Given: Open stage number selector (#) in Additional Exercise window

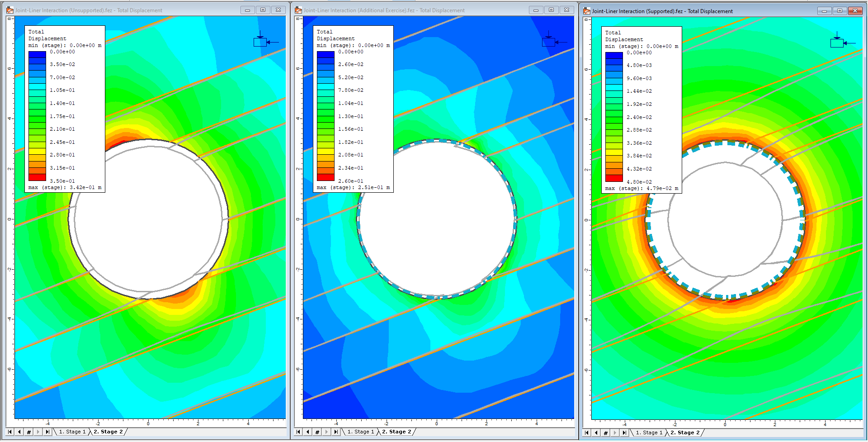Looking at the screenshot, I should 316,432.
